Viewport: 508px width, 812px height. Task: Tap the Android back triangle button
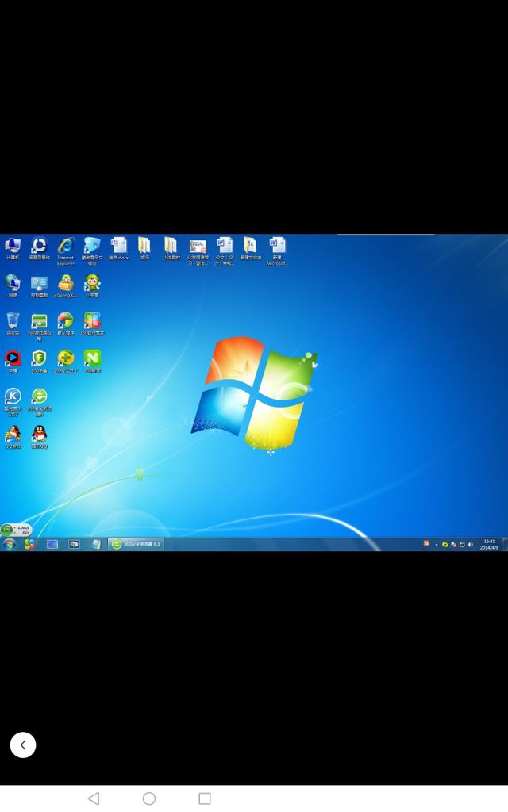pyautogui.click(x=94, y=799)
